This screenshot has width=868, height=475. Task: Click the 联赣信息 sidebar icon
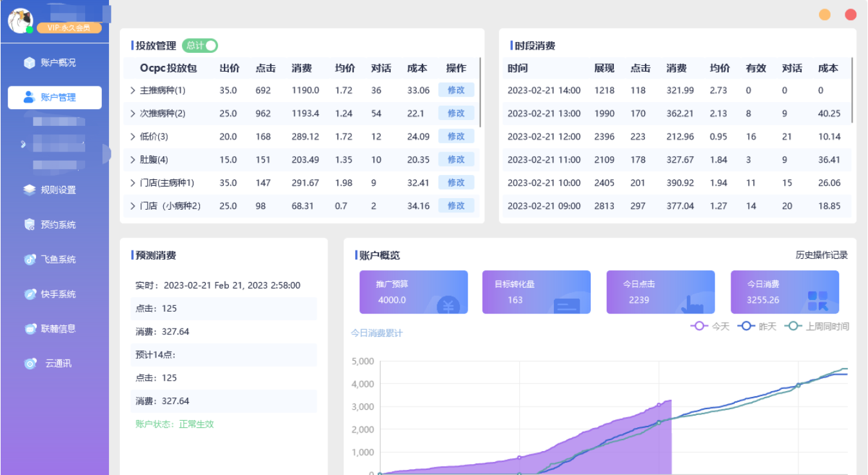point(30,329)
